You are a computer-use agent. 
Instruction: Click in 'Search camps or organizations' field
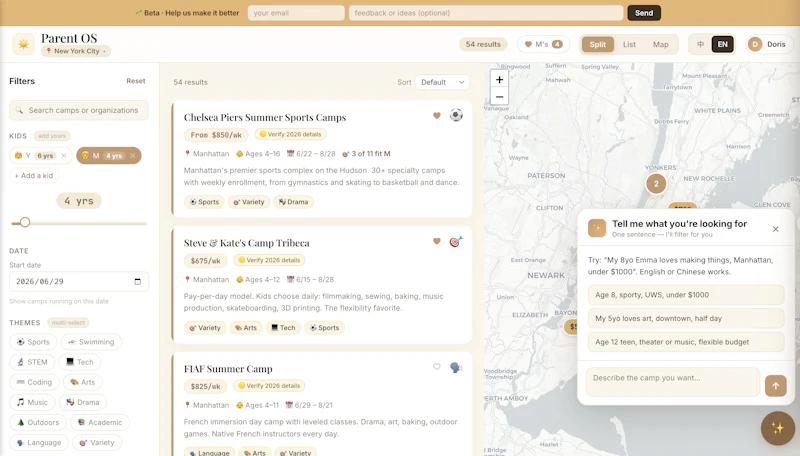(79, 110)
